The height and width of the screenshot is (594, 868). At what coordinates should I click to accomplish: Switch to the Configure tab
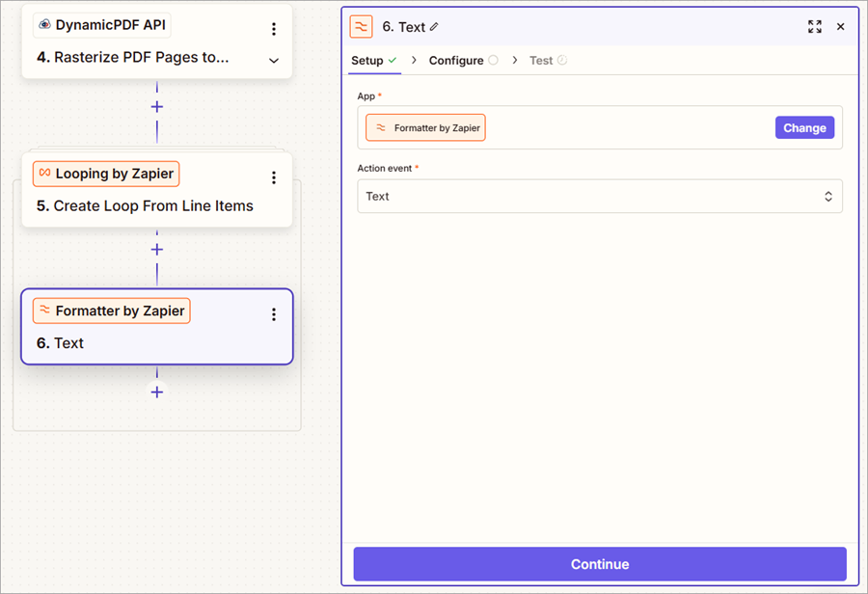click(x=456, y=60)
